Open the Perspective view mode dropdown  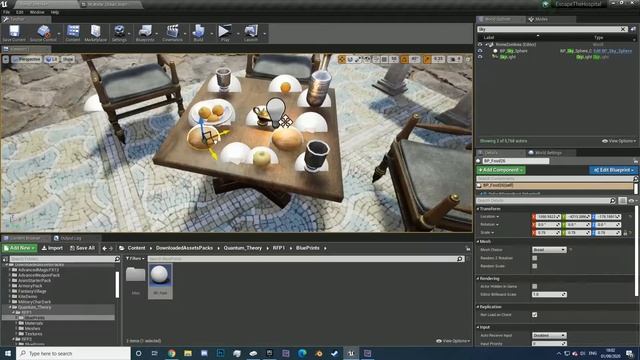point(27,60)
